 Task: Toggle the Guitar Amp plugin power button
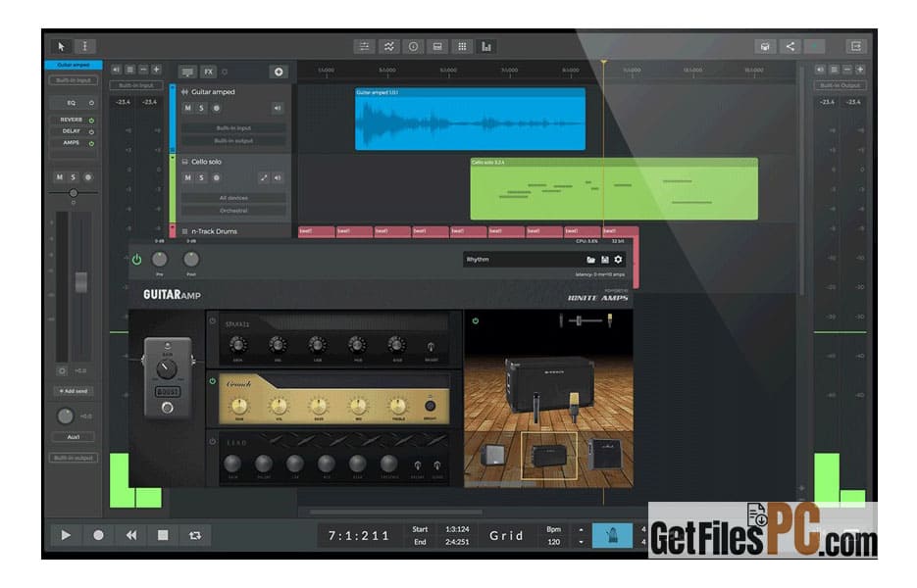click(x=137, y=260)
